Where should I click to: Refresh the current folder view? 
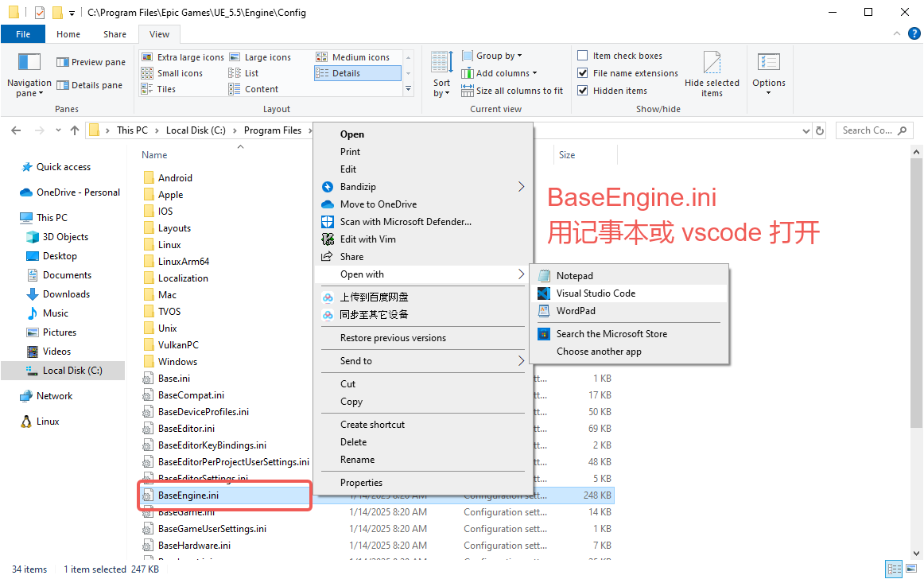click(820, 130)
